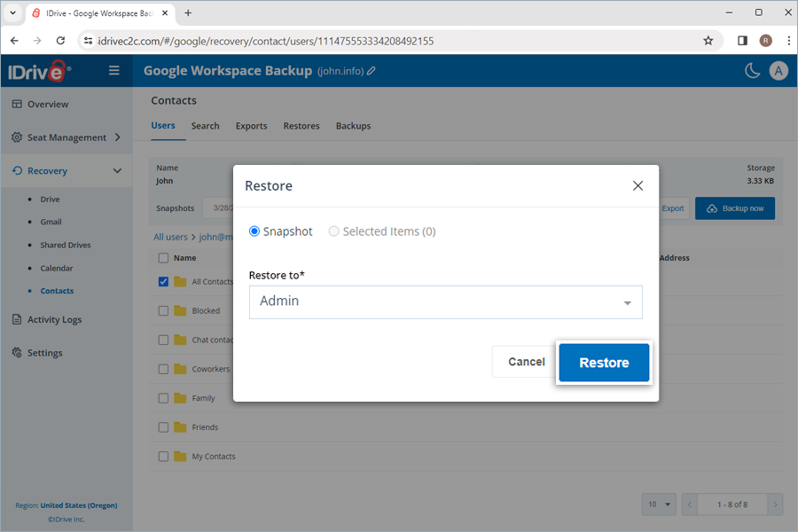Click the Backup now button
This screenshot has height=532, width=798.
[x=735, y=208]
